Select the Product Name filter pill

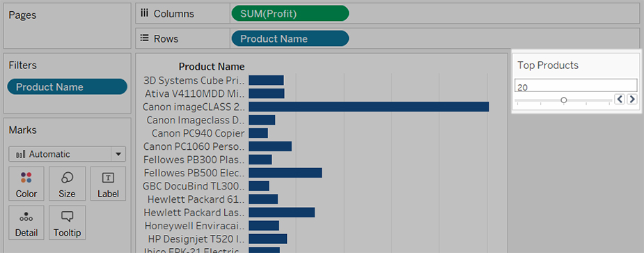point(68,87)
